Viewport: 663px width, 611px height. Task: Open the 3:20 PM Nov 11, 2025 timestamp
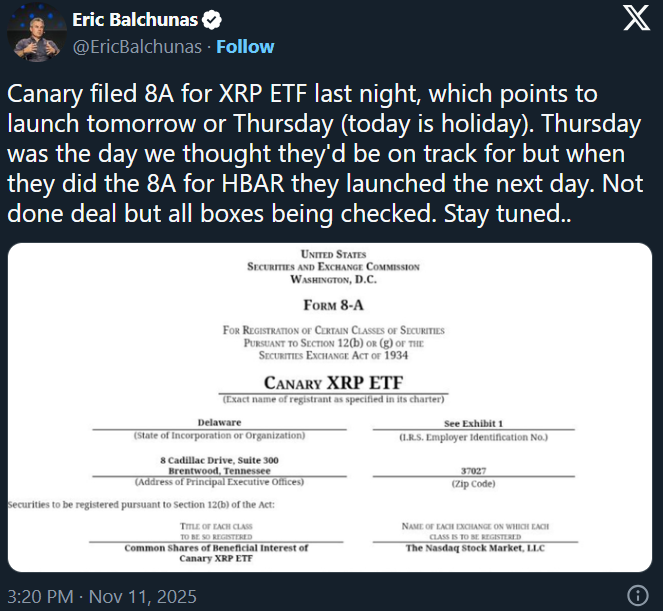click(102, 597)
